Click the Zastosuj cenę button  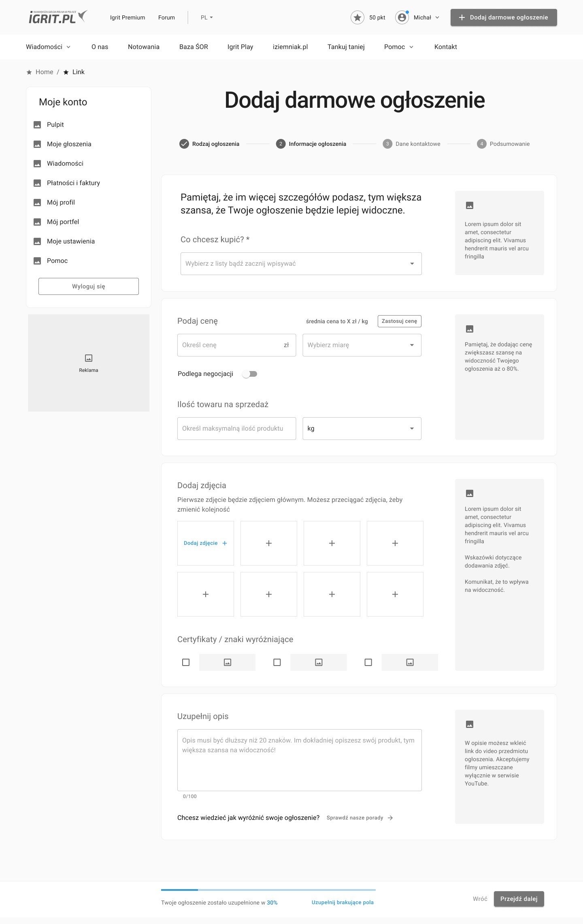pos(399,321)
